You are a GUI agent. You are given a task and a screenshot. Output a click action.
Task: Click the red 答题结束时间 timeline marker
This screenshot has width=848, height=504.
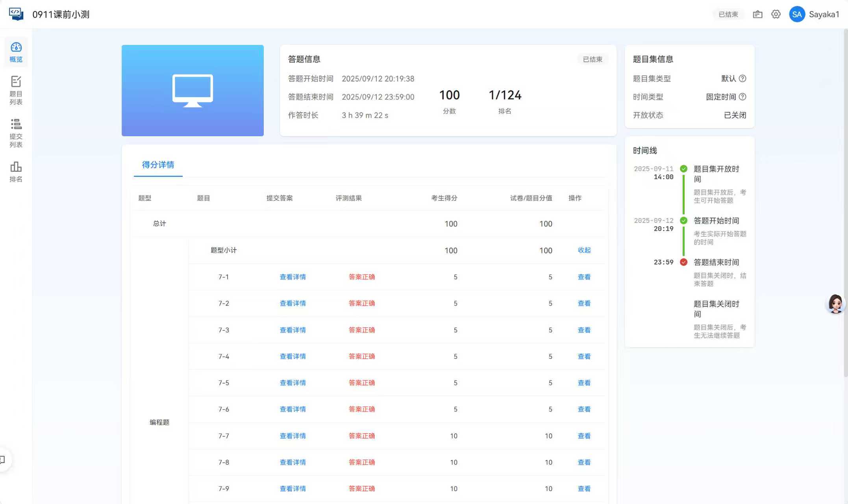pos(683,262)
